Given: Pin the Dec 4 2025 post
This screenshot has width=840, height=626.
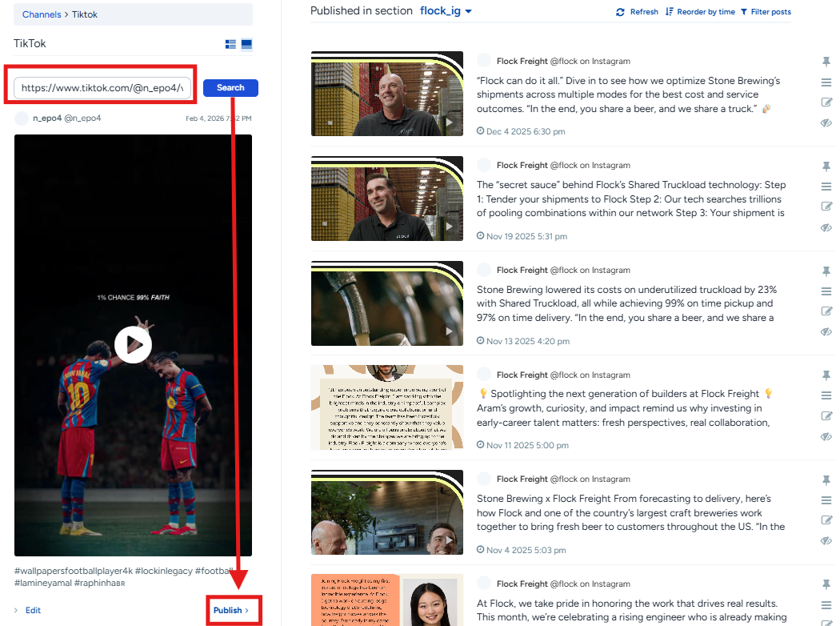Looking at the screenshot, I should coord(826,62).
